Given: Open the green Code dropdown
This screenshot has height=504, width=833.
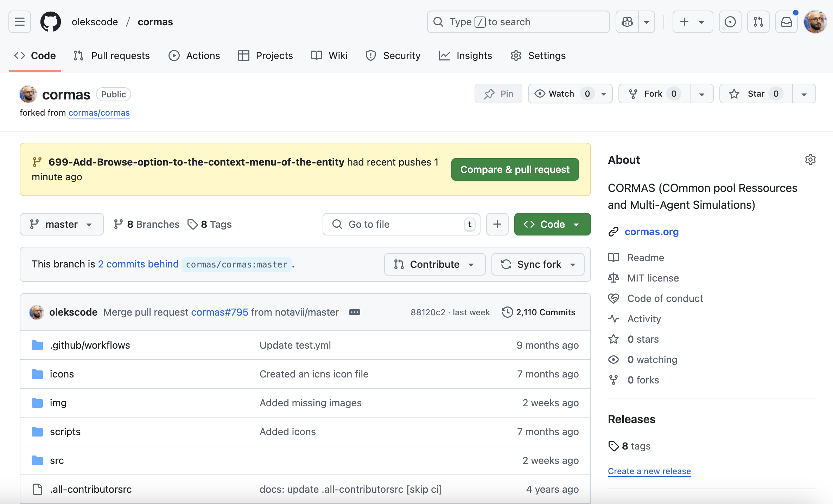Looking at the screenshot, I should (x=552, y=224).
